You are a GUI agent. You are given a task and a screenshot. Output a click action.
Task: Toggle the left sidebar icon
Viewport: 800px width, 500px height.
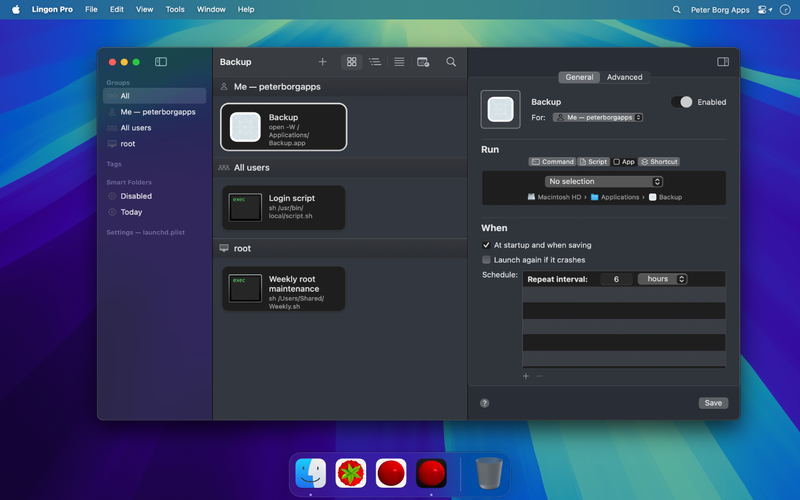point(161,62)
